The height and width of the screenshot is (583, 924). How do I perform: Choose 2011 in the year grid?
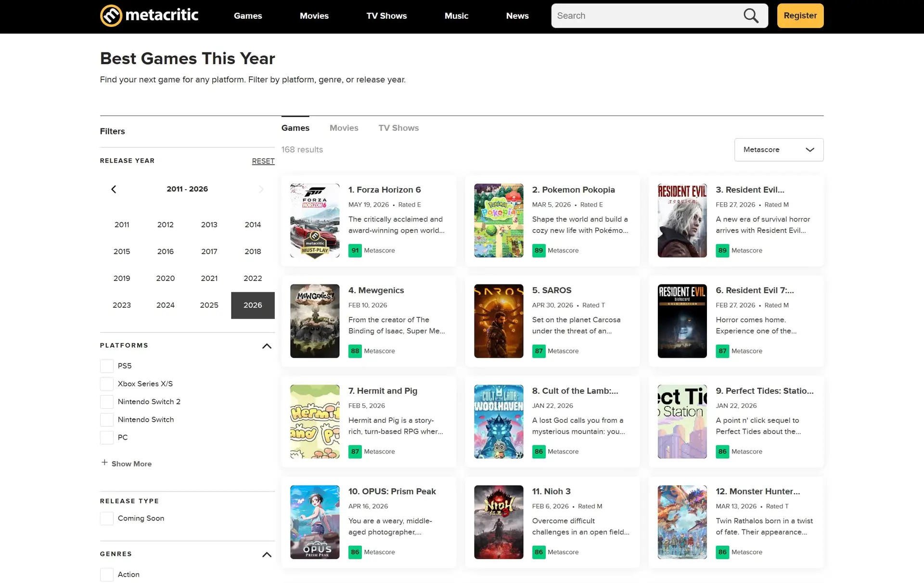tap(122, 224)
